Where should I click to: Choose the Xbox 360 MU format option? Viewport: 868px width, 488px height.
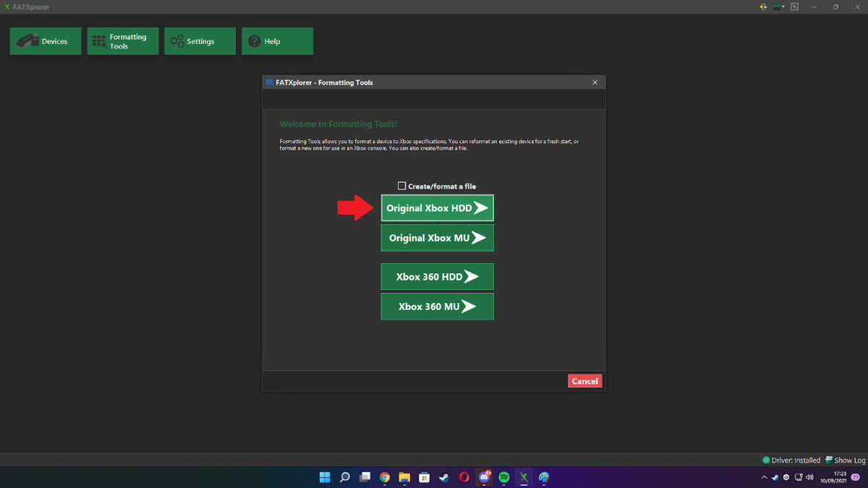pyautogui.click(x=438, y=307)
